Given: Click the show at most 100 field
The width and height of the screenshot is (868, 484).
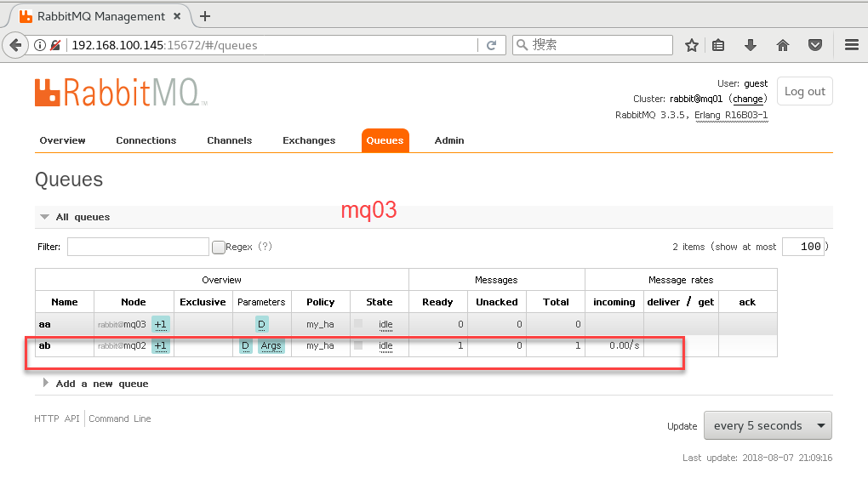Looking at the screenshot, I should click(x=803, y=247).
